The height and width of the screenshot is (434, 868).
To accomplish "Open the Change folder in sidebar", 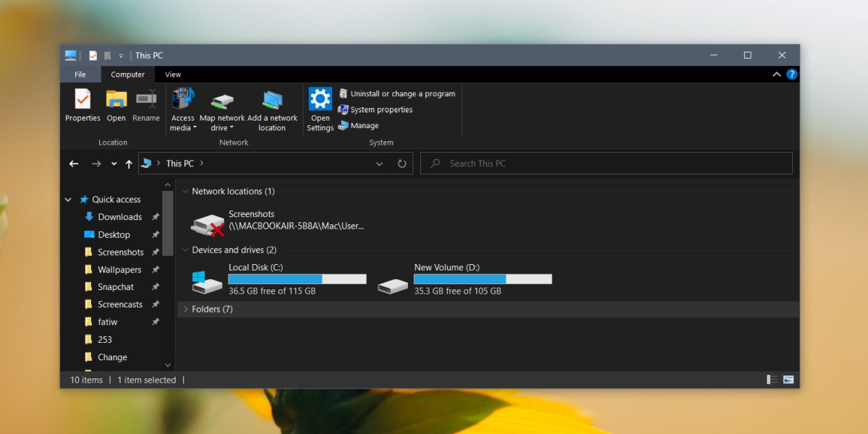I will pos(112,357).
